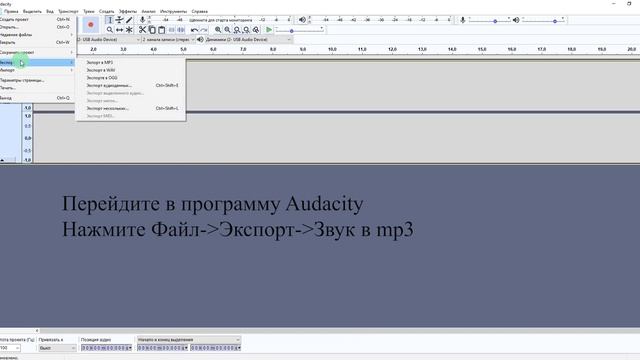Click the Fit Project zoom icon
640x360 pixels.
pos(246,30)
